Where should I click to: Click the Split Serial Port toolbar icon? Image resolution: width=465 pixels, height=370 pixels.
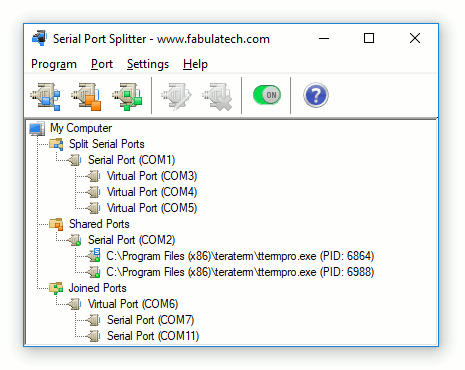(x=45, y=97)
